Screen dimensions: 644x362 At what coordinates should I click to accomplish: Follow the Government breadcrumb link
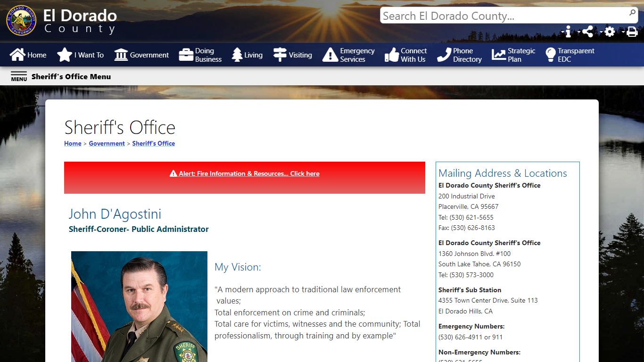click(107, 143)
